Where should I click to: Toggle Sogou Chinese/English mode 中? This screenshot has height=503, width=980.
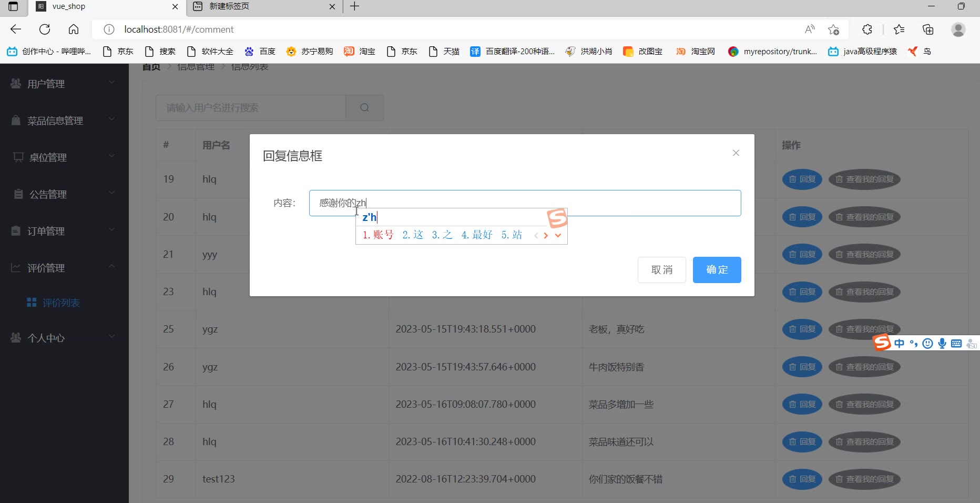pyautogui.click(x=900, y=344)
